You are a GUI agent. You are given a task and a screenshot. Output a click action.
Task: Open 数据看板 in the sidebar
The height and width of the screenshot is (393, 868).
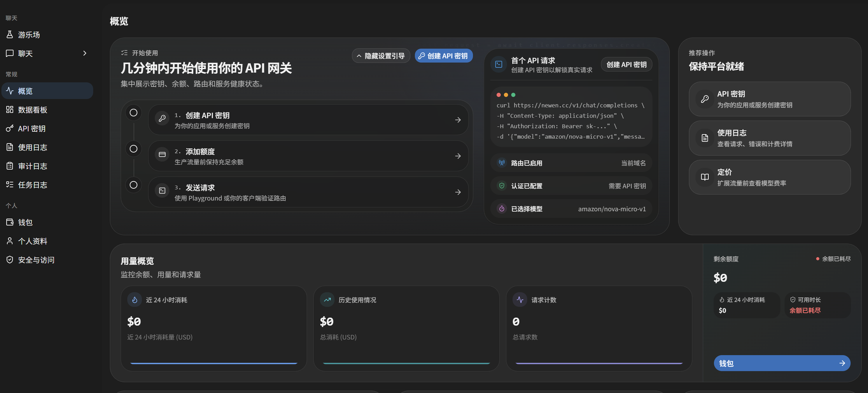pos(47,110)
